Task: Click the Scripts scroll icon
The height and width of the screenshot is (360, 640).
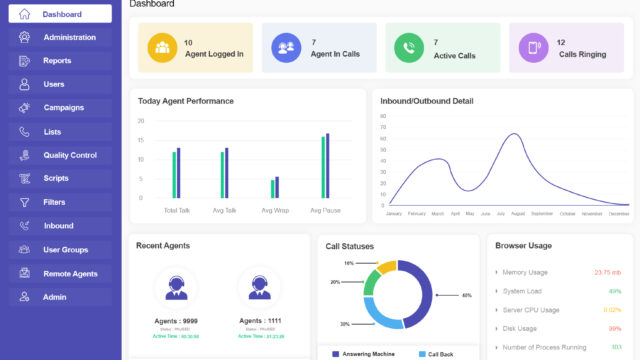Action: (x=24, y=178)
